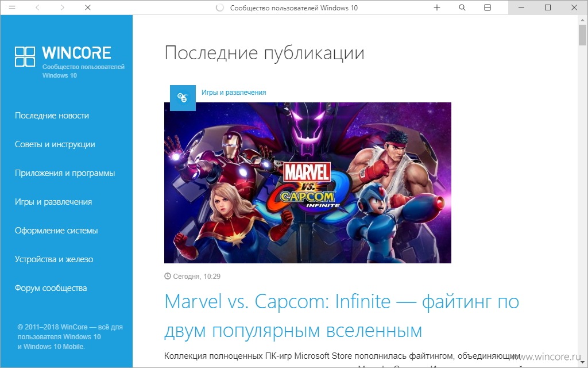Go forward with the right arrow
This screenshot has height=368, width=588.
[x=62, y=7]
